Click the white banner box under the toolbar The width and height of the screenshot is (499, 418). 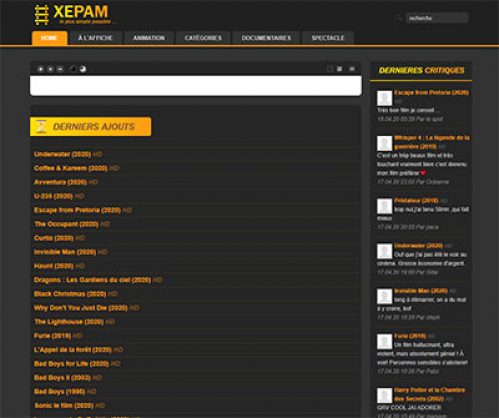tap(196, 86)
